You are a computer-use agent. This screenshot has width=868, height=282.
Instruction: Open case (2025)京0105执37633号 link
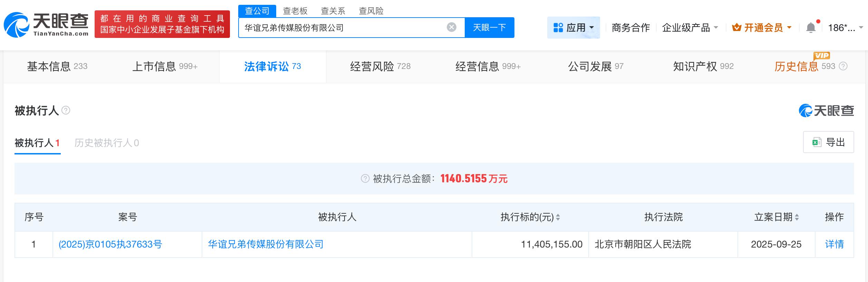click(x=110, y=244)
